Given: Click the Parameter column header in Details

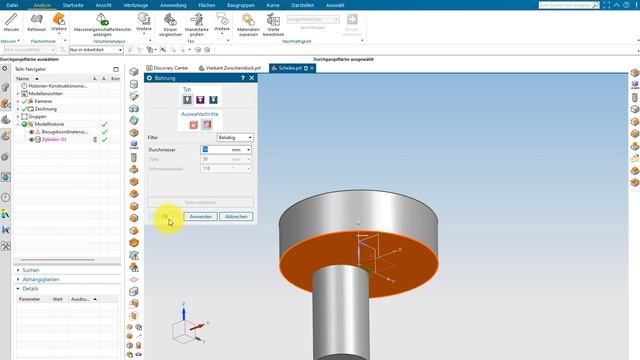Looking at the screenshot, I should [29, 299].
